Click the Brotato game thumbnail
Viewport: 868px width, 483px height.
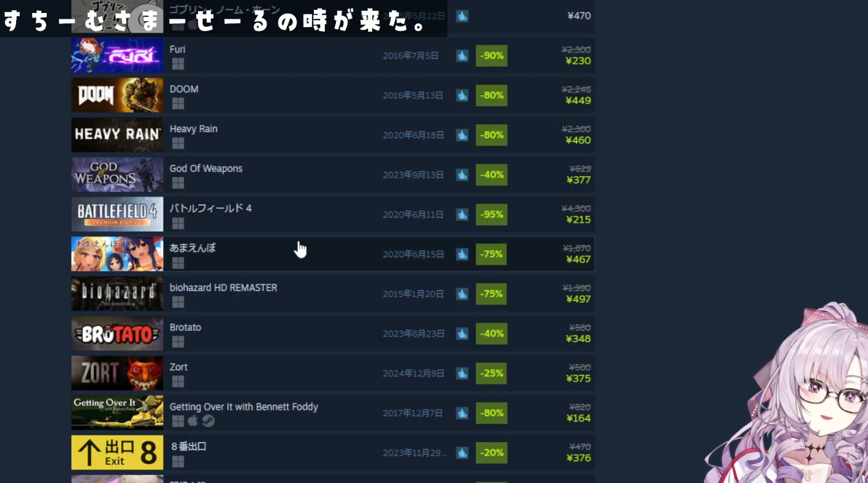117,333
